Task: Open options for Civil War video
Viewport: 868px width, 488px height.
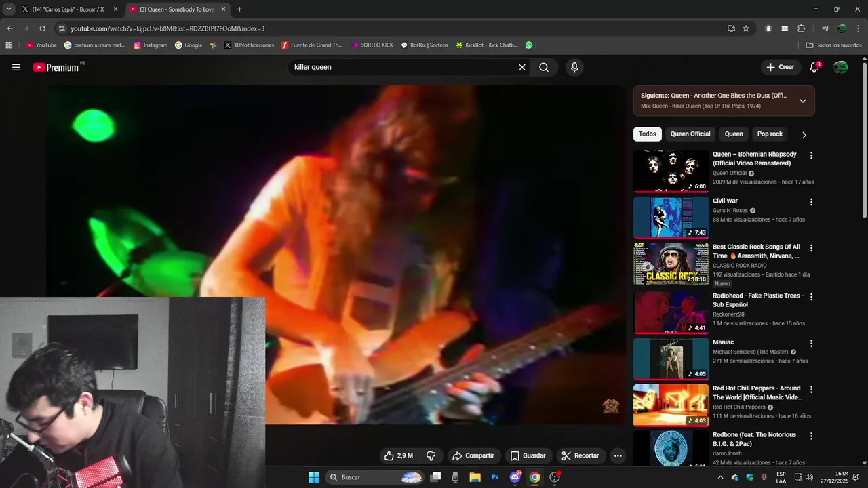Action: point(811,202)
